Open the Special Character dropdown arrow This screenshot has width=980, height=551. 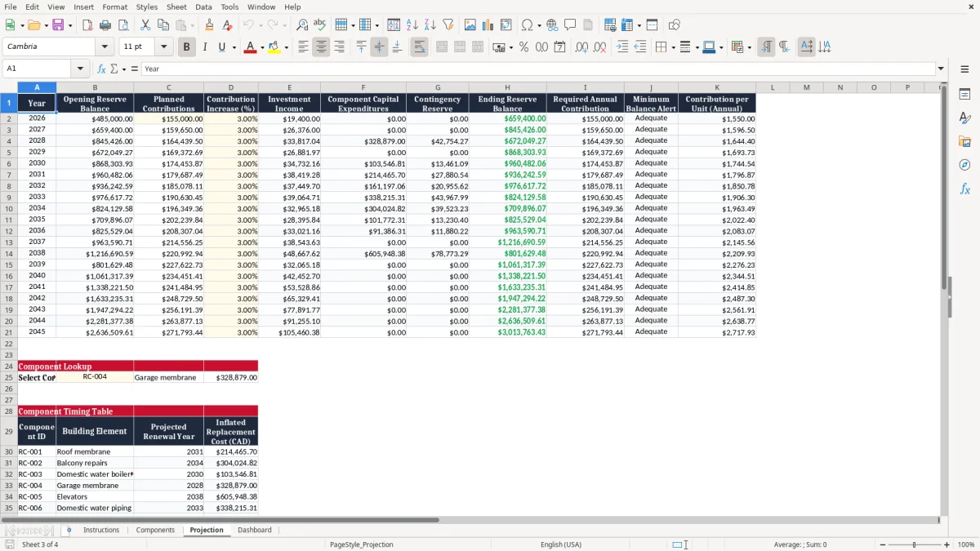coord(539,25)
